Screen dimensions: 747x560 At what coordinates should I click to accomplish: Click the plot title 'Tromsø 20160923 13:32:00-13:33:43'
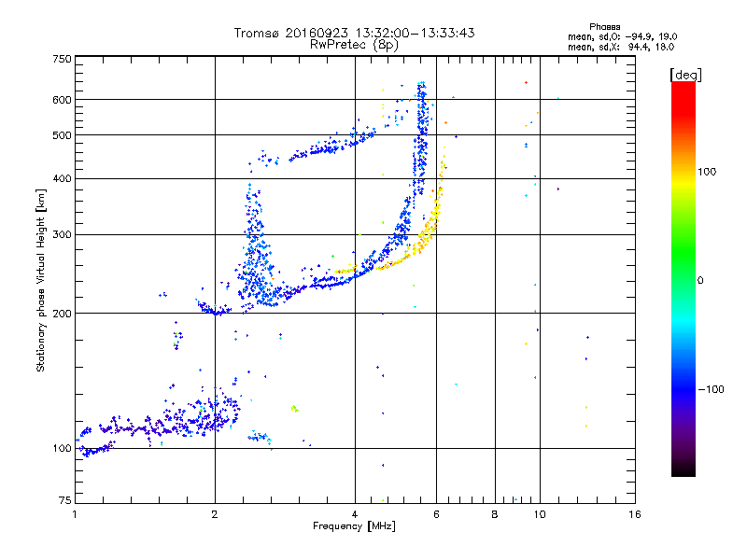[x=354, y=33]
